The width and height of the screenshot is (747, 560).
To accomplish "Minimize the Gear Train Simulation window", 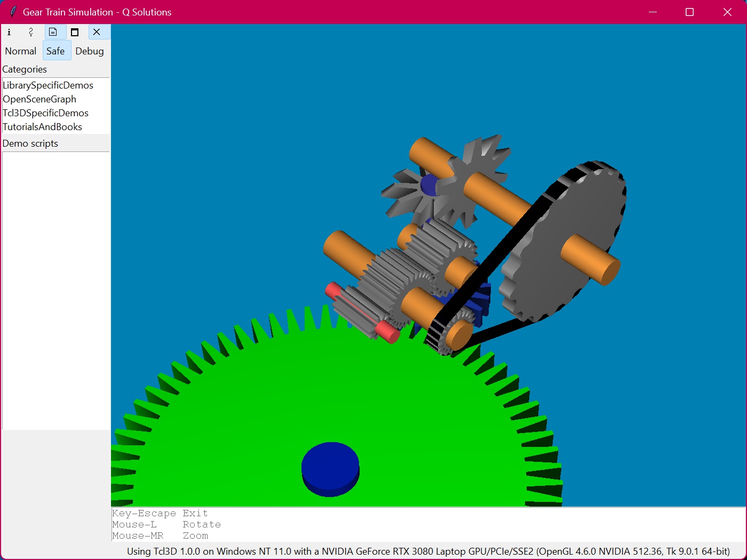I will click(653, 12).
